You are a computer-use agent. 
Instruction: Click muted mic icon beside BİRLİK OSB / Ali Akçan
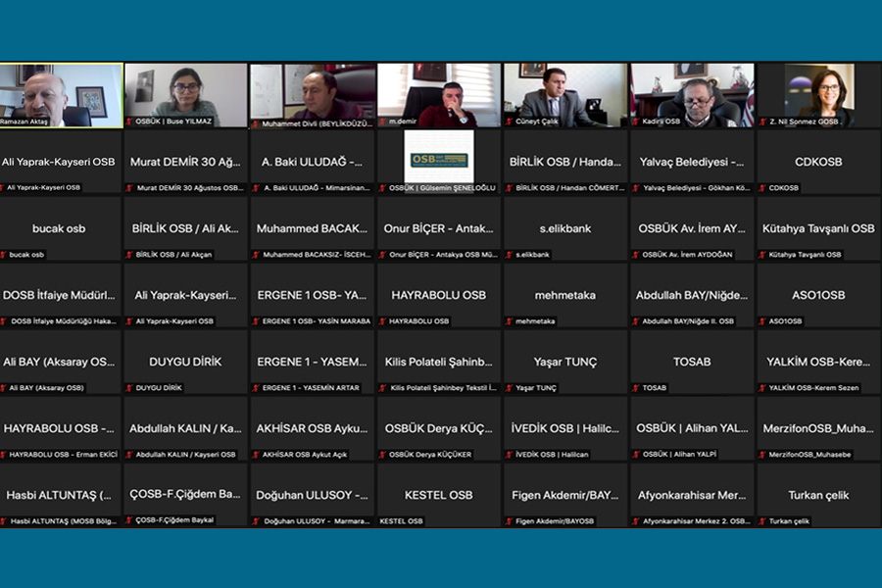130,255
